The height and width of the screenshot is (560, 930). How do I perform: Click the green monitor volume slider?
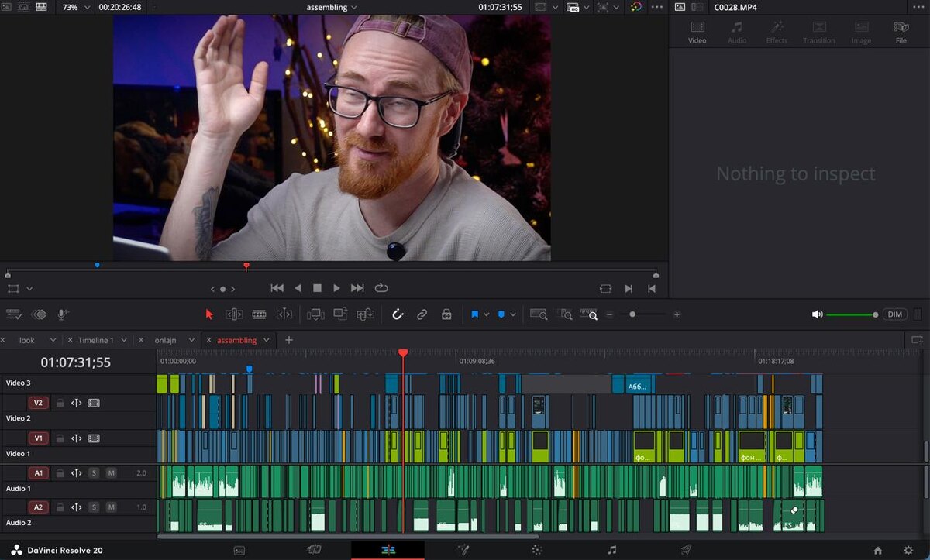point(851,314)
